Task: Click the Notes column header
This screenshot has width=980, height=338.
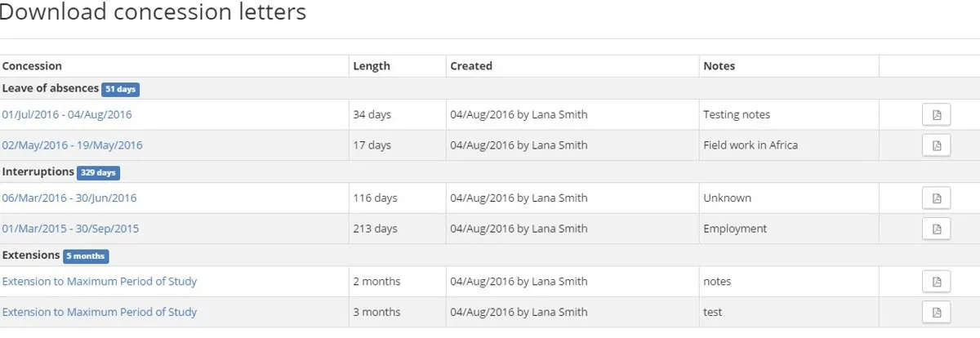Action: click(x=719, y=66)
